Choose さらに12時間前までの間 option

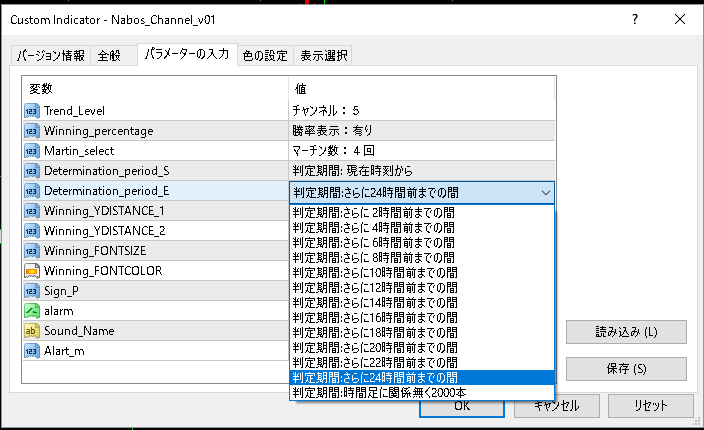pos(422,288)
